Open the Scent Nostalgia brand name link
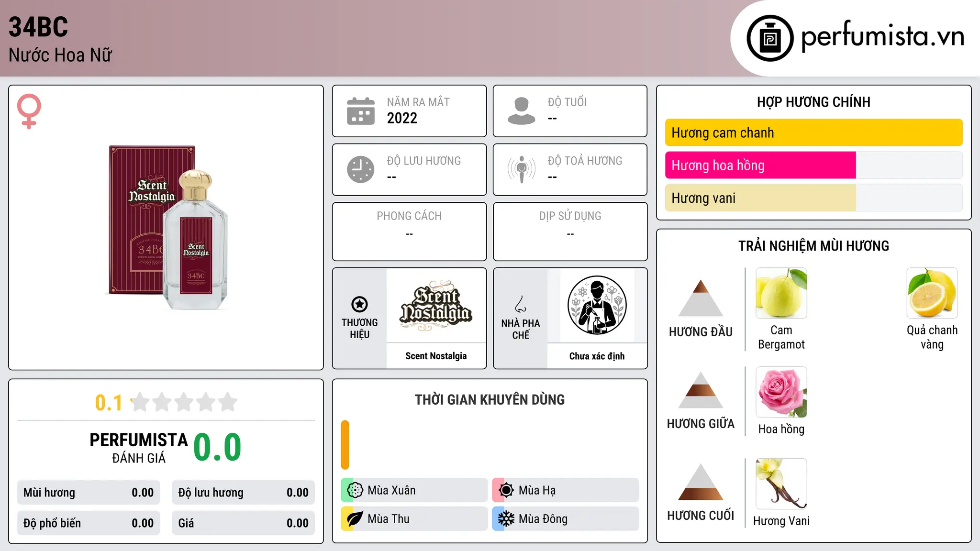Screen dimensions: 980x551 (436, 356)
